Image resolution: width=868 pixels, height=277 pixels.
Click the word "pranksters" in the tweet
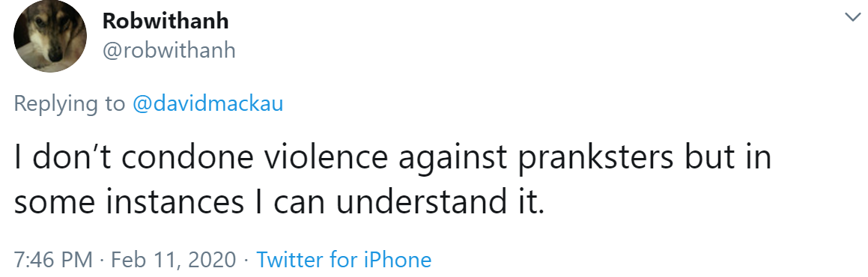point(595,157)
